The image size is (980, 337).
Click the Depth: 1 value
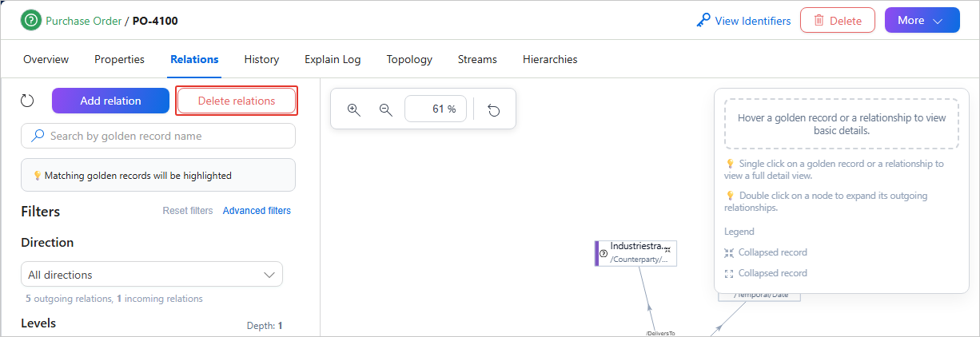tap(265, 326)
